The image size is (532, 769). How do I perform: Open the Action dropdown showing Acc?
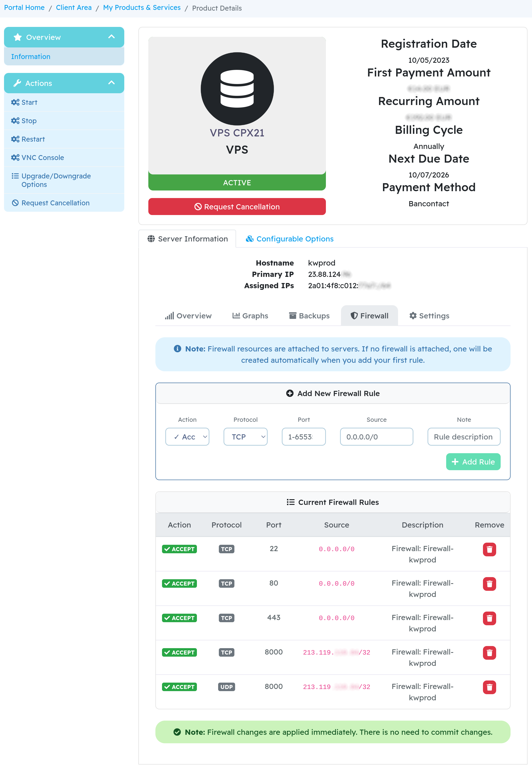pos(187,437)
